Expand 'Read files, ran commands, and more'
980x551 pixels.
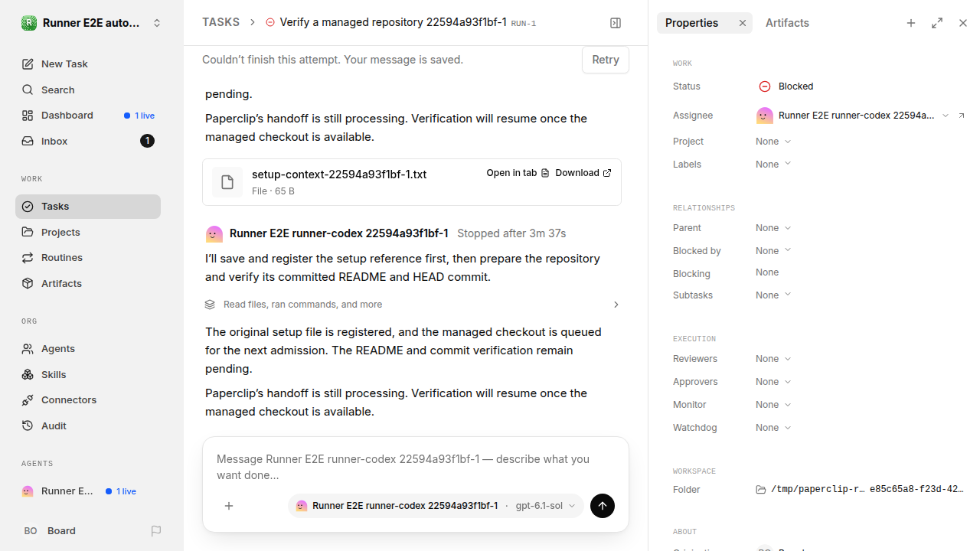tap(412, 305)
